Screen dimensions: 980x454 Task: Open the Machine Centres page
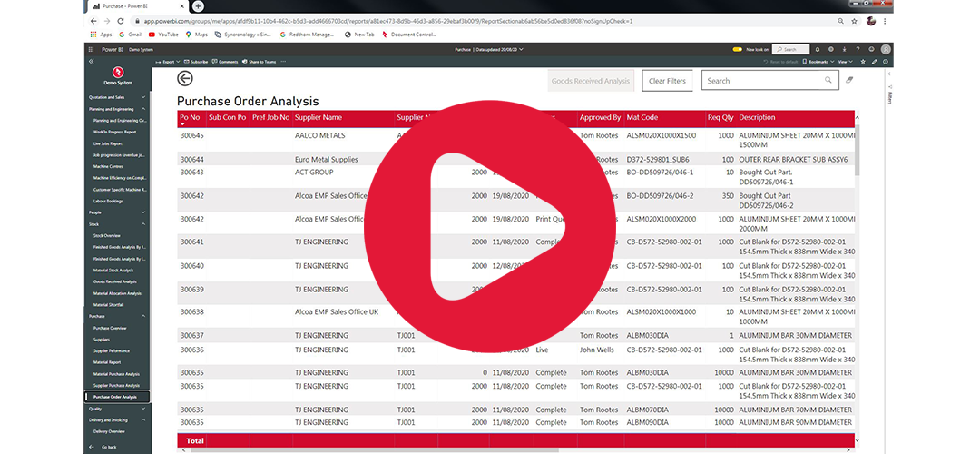tap(108, 166)
